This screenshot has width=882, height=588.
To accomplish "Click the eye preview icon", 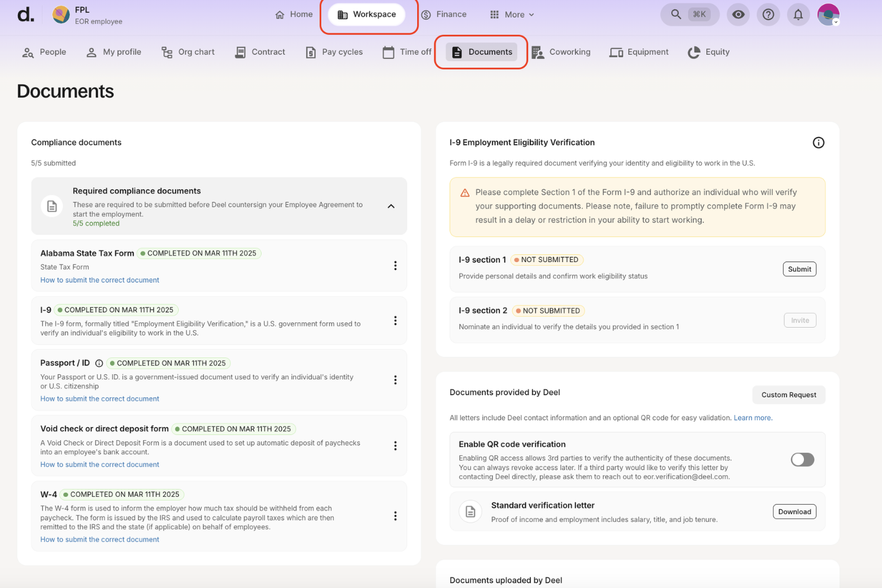I will point(738,14).
